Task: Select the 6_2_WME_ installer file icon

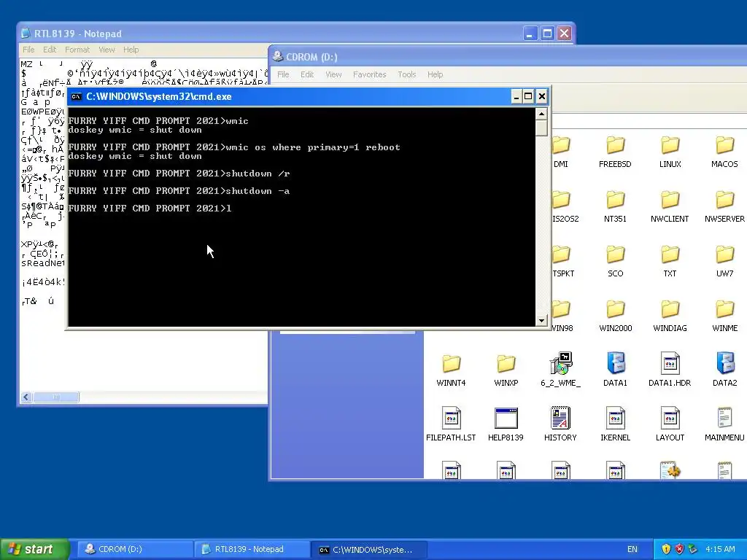Action: tap(561, 370)
